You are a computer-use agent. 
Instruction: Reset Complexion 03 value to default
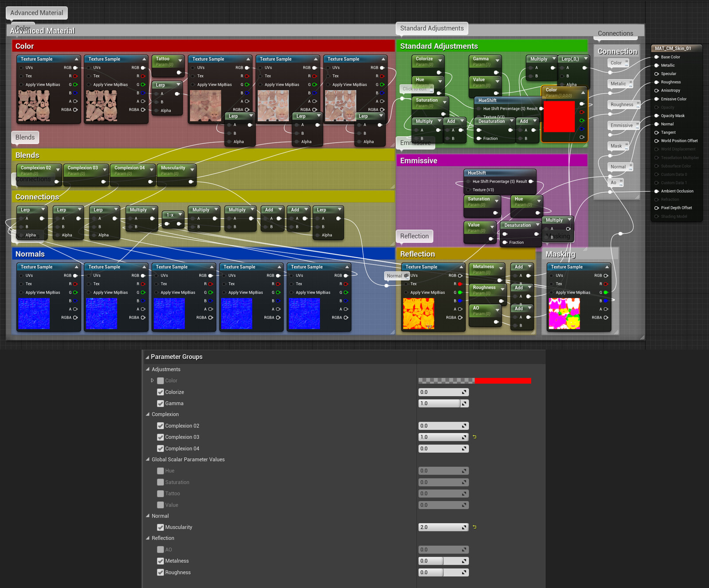(475, 437)
